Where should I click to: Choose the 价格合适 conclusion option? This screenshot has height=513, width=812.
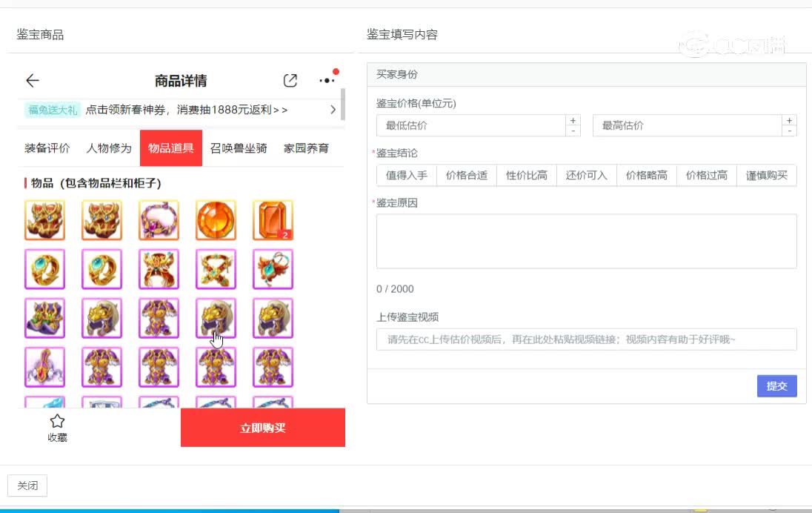pos(467,175)
